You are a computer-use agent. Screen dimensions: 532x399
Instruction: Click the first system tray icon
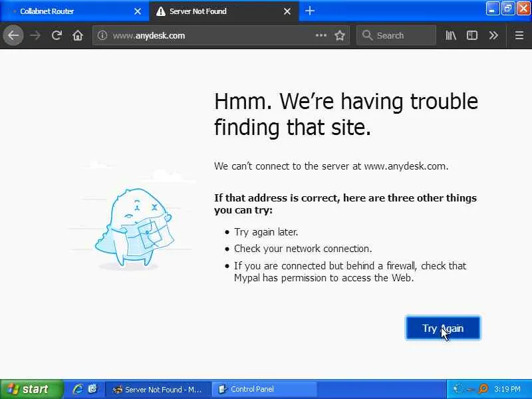tap(457, 389)
